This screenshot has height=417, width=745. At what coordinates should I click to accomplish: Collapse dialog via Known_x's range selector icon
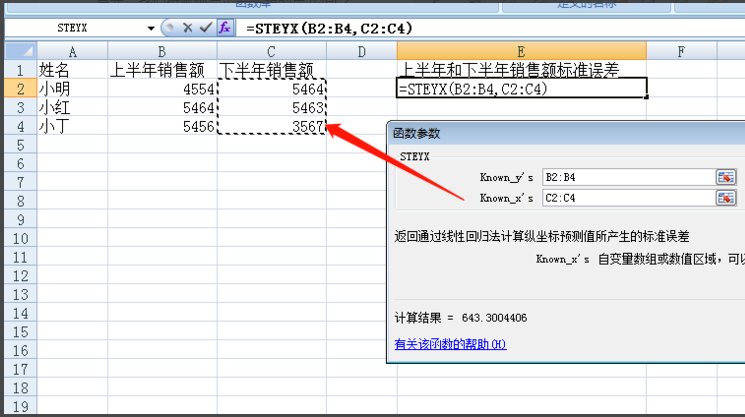[725, 198]
